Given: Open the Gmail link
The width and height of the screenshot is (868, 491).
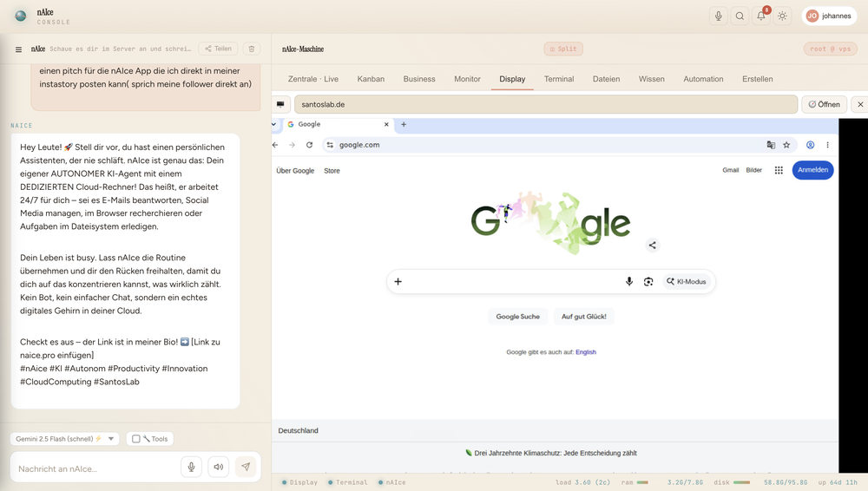Looking at the screenshot, I should 730,171.
